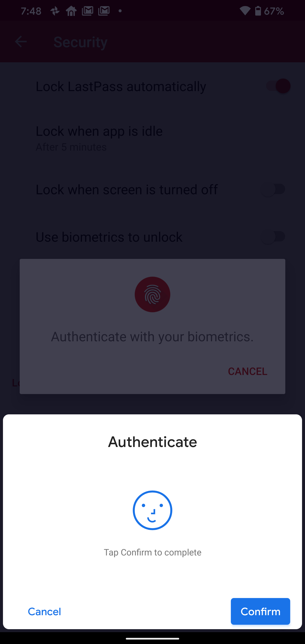Tap the first Gmail notification icon
305x644 pixels.
coord(87,11)
